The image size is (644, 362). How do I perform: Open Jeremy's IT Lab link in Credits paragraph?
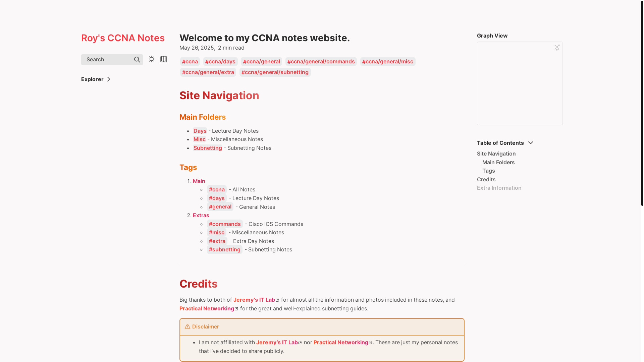click(x=256, y=300)
